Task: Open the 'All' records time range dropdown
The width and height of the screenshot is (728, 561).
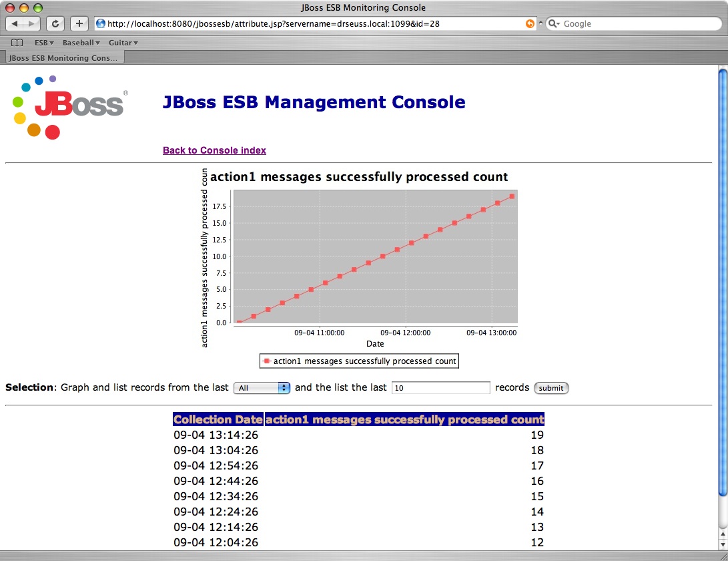Action: tap(262, 387)
